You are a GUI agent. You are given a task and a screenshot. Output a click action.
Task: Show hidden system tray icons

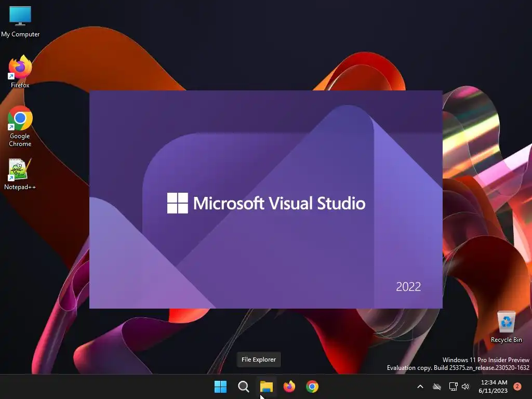420,387
